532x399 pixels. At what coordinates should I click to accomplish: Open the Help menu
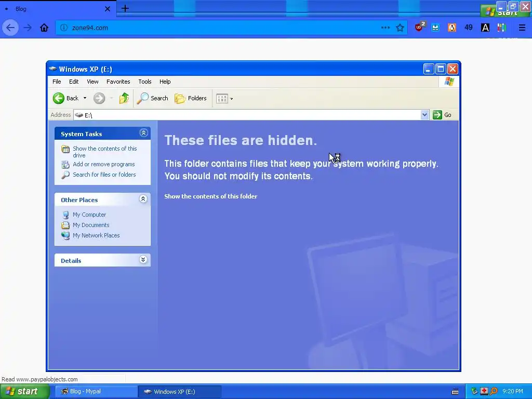(x=165, y=82)
